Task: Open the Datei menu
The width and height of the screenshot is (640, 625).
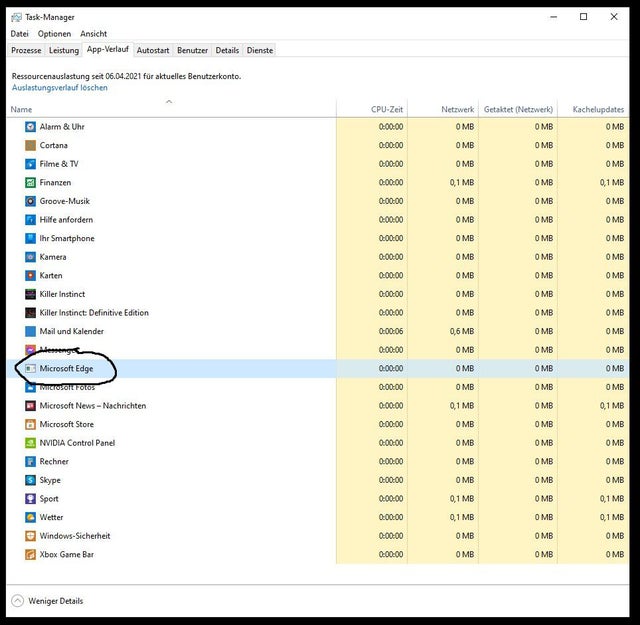Action: (20, 34)
